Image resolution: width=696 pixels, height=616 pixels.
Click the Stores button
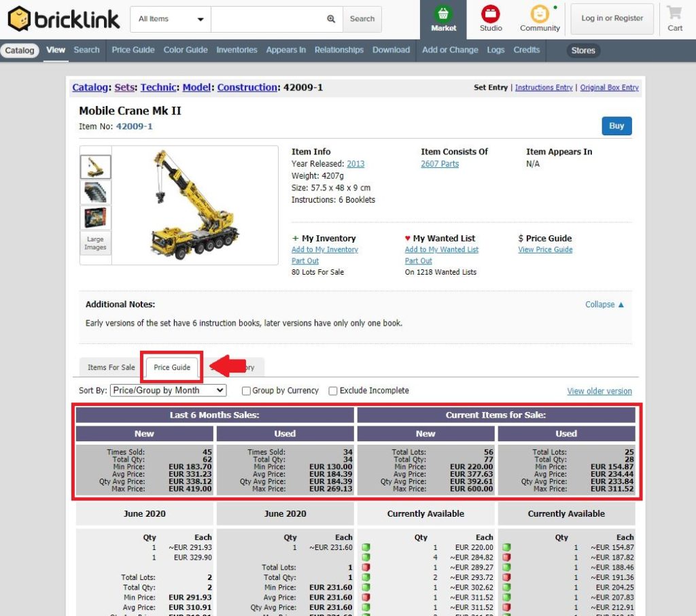point(582,50)
